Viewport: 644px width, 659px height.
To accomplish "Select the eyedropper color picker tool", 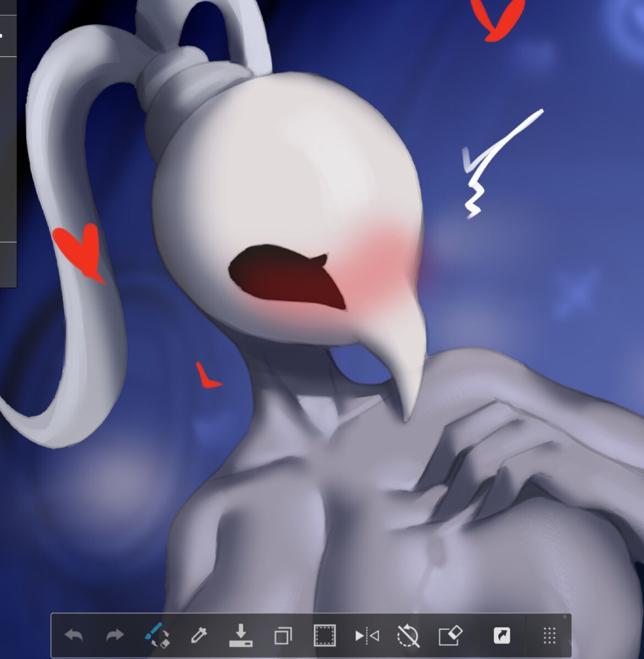I will coord(199,635).
